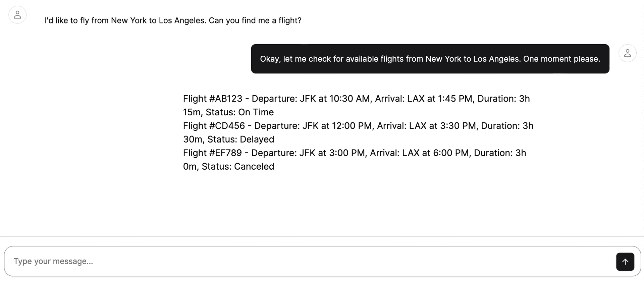Click the circular avatar near the flight question
644x281 pixels.
point(17,15)
